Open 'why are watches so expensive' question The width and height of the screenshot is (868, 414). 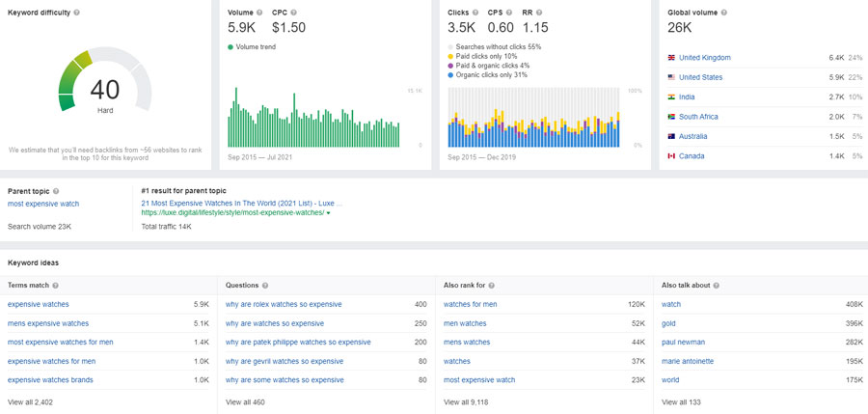click(275, 323)
